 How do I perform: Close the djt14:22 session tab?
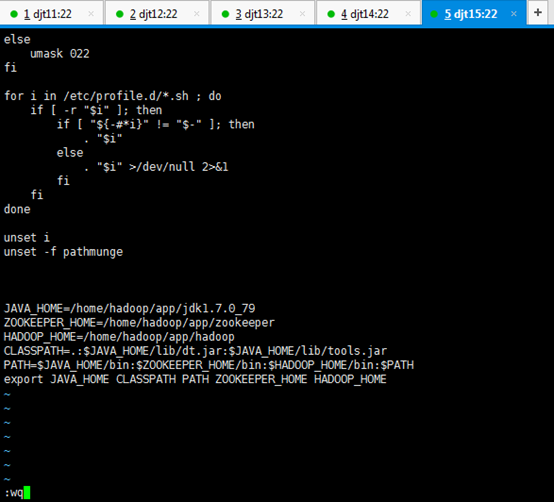point(408,14)
